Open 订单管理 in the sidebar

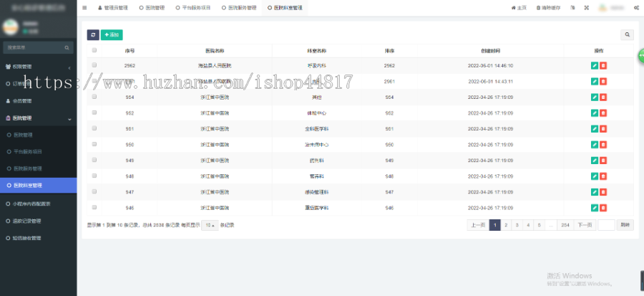(38, 84)
